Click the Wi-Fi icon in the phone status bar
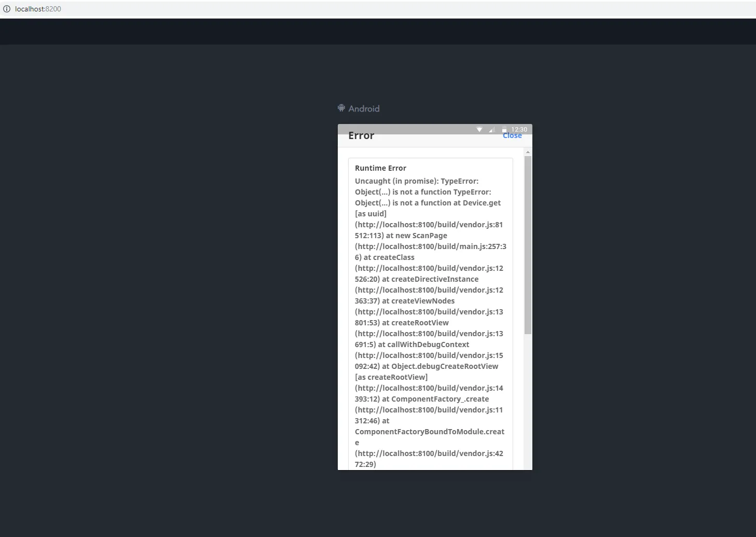The height and width of the screenshot is (537, 756). [479, 129]
